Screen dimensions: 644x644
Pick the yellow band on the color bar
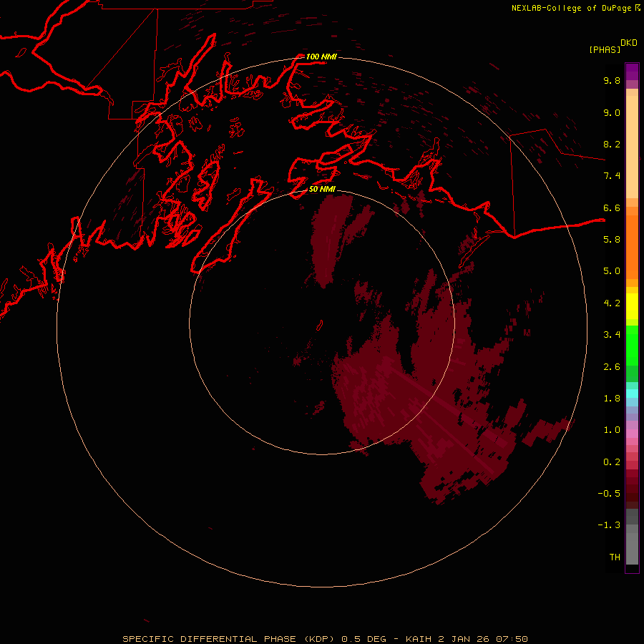pos(632,306)
